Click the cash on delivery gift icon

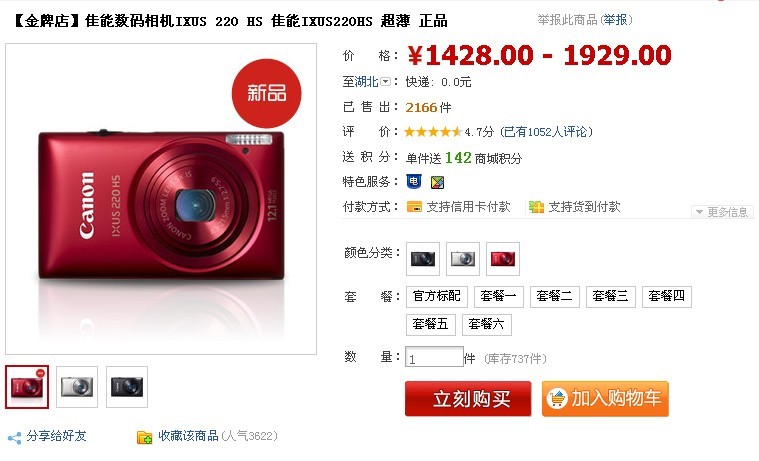click(x=536, y=207)
